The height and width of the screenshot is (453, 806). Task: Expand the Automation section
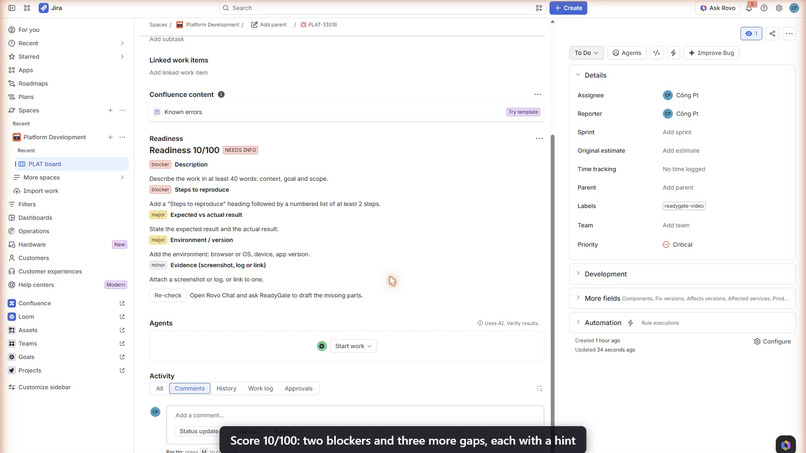point(578,323)
